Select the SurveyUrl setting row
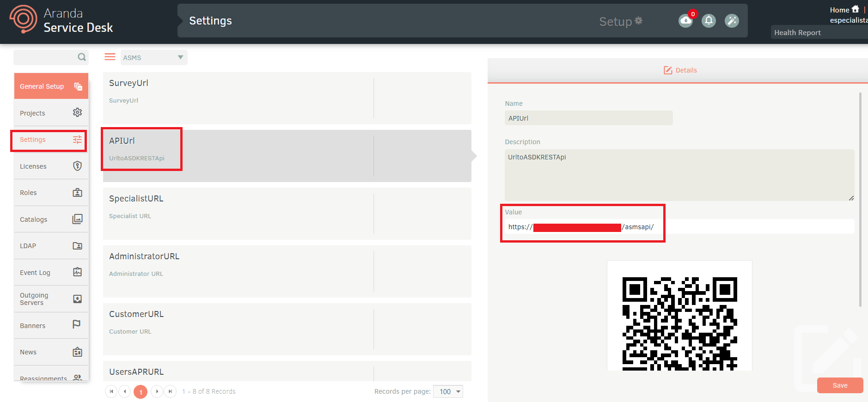The height and width of the screenshot is (402, 868). (x=287, y=98)
